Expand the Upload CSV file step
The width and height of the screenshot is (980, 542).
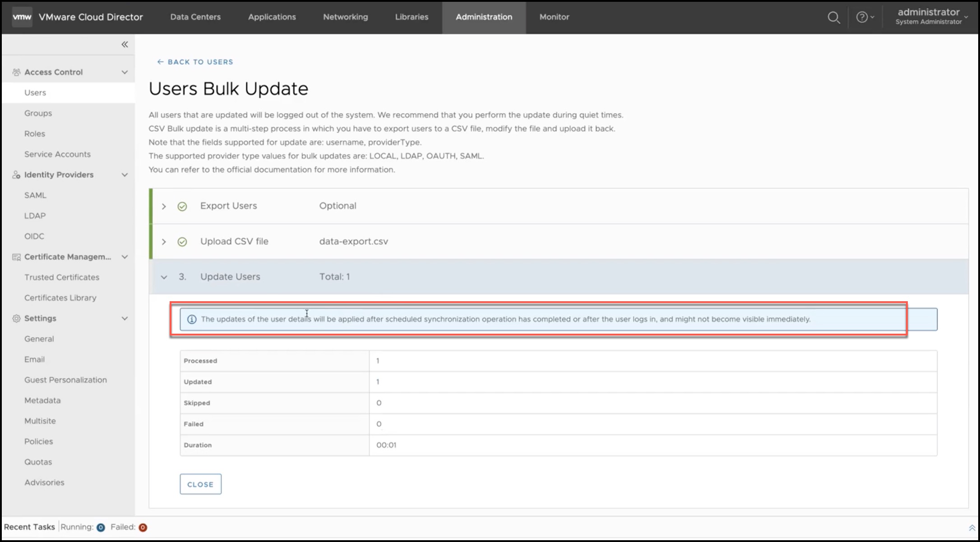coord(164,242)
